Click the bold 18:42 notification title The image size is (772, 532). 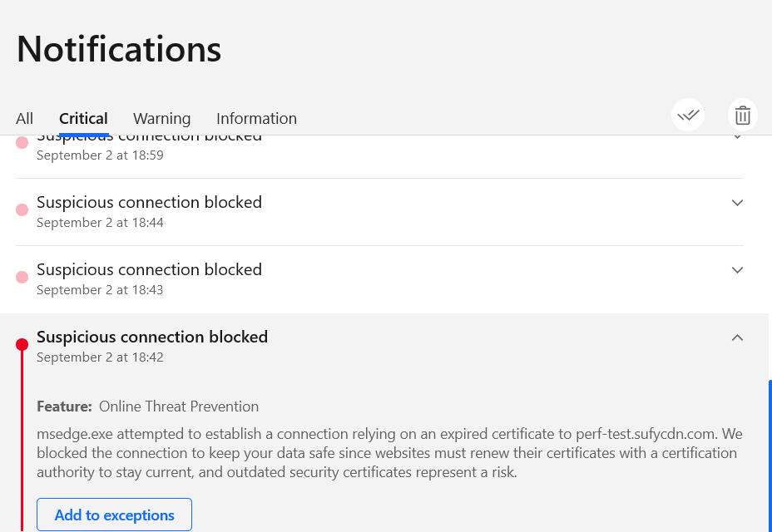[152, 337]
